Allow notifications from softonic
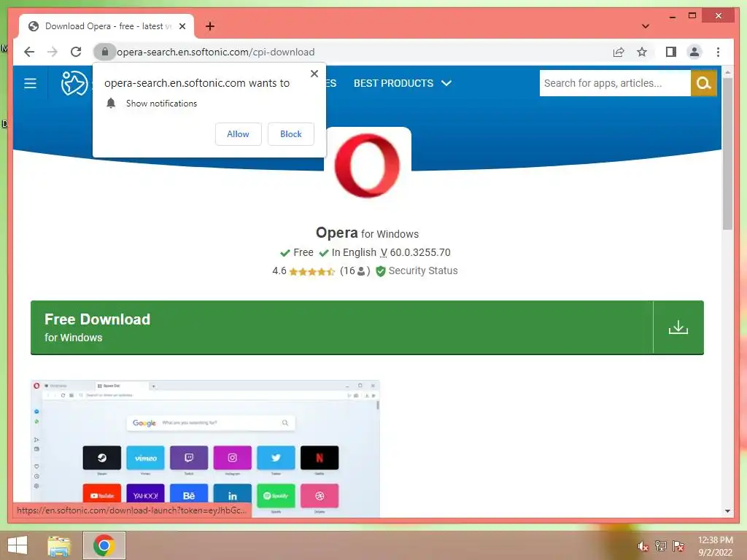 point(239,134)
